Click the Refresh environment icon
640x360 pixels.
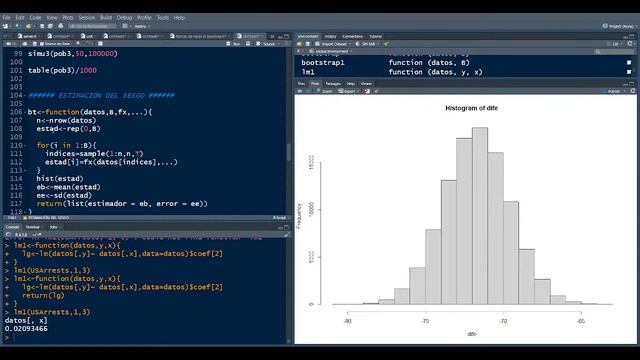coord(630,44)
